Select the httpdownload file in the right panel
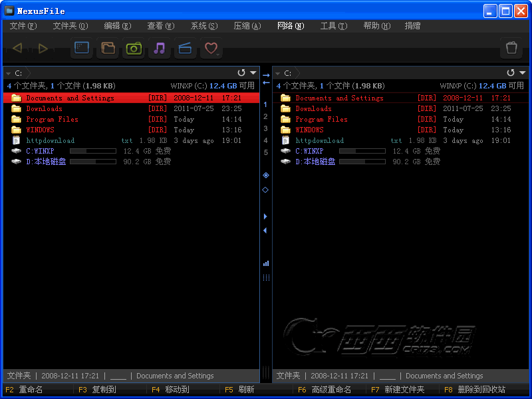The image size is (532, 399). tap(401, 140)
